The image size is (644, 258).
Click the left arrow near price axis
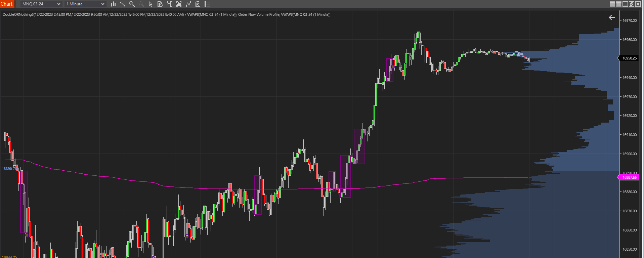(611, 17)
